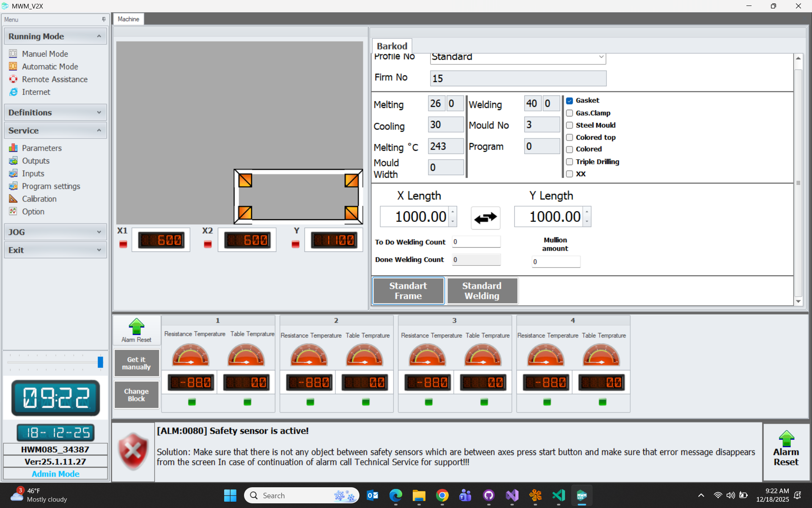Screen dimensions: 812x508
Task: Enable the Steel Mould checkbox
Action: tap(570, 125)
